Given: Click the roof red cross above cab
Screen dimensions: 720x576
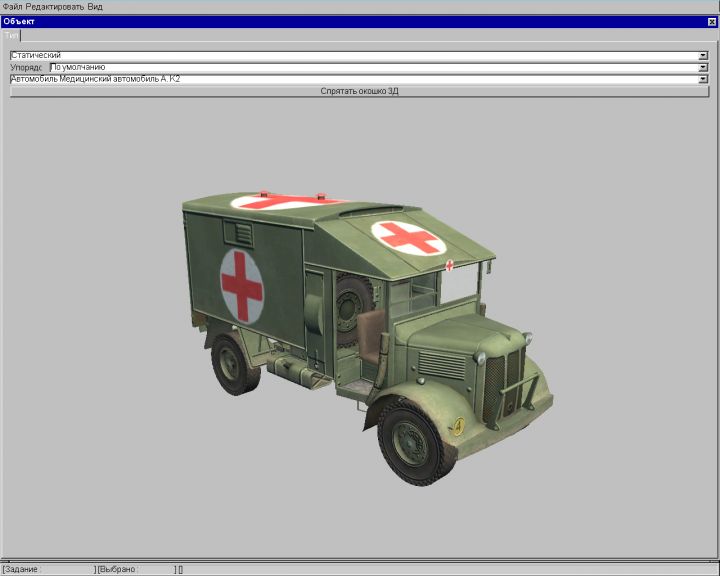Looking at the screenshot, I should (408, 237).
